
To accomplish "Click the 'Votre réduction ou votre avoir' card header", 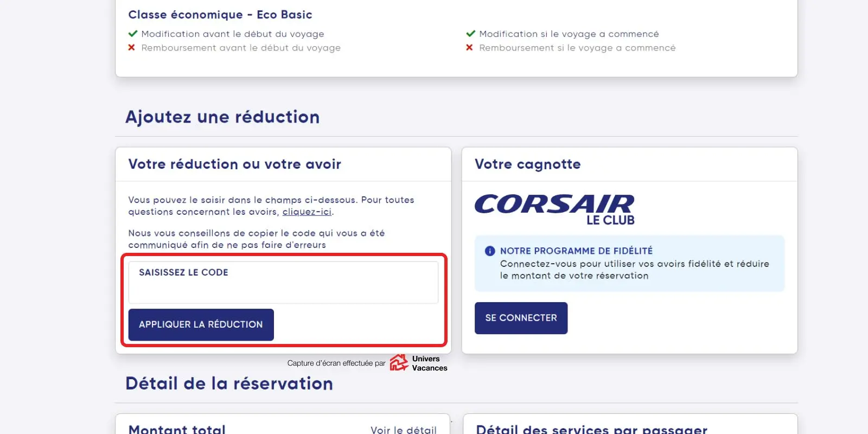I will (x=234, y=164).
